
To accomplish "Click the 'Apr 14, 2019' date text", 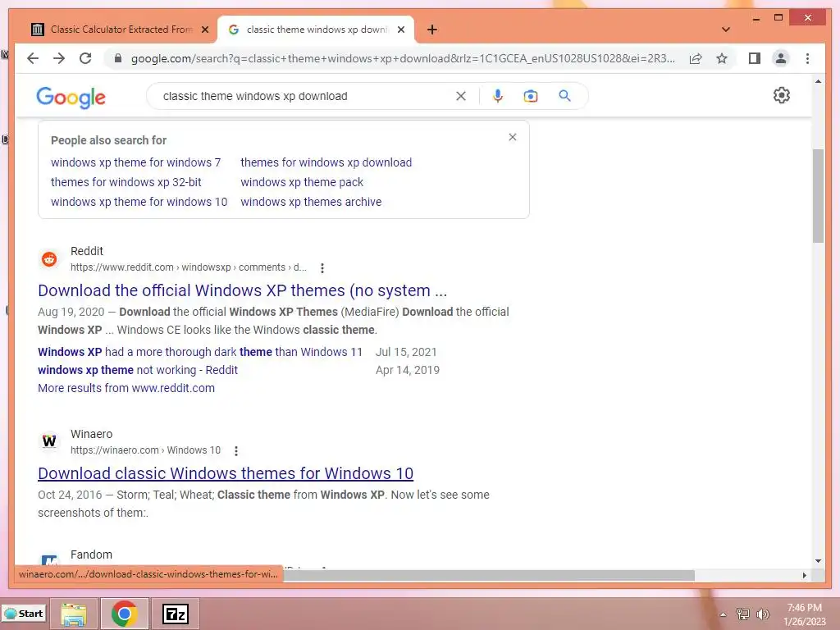I will [x=407, y=370].
